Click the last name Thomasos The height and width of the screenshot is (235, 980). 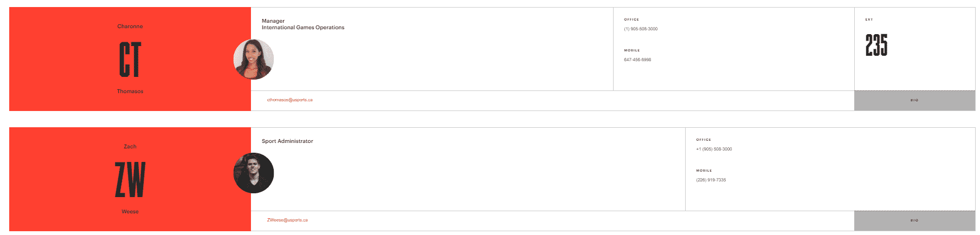coord(130,92)
